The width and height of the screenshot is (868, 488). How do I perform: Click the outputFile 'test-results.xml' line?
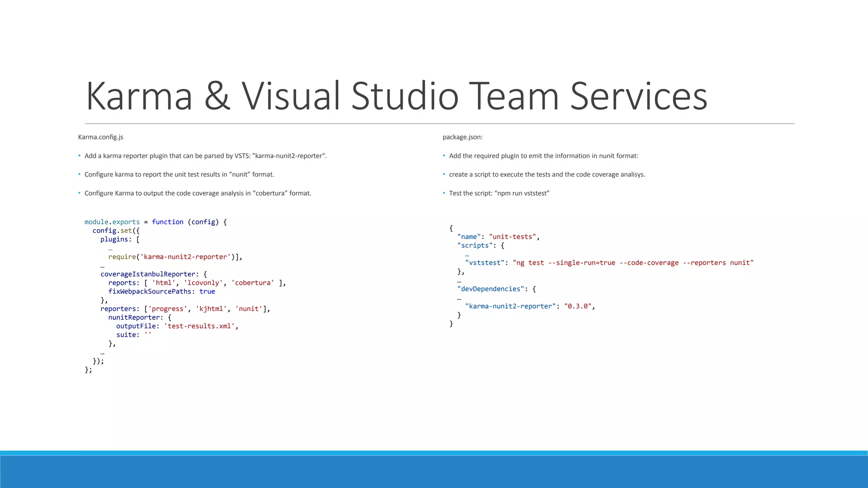click(x=177, y=326)
